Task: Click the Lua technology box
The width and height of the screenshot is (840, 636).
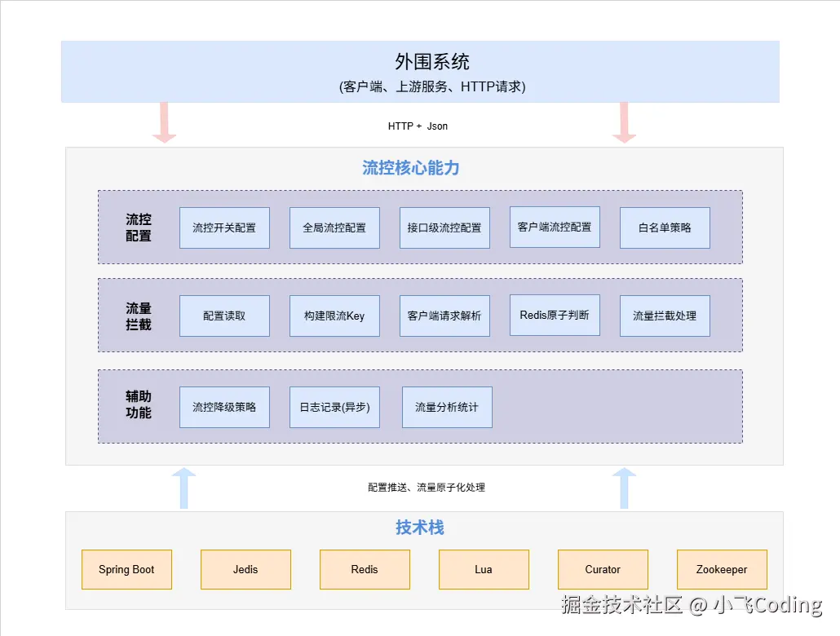Action: [x=484, y=569]
